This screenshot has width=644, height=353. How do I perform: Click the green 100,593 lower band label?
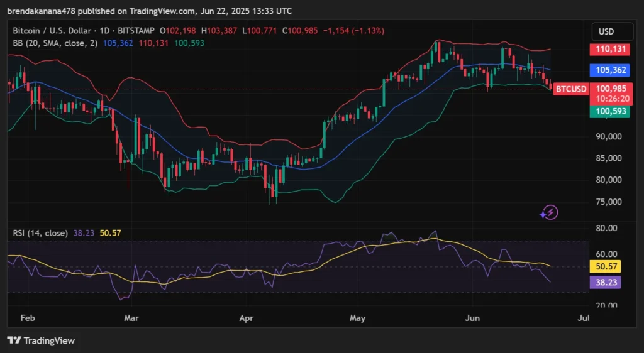point(606,111)
